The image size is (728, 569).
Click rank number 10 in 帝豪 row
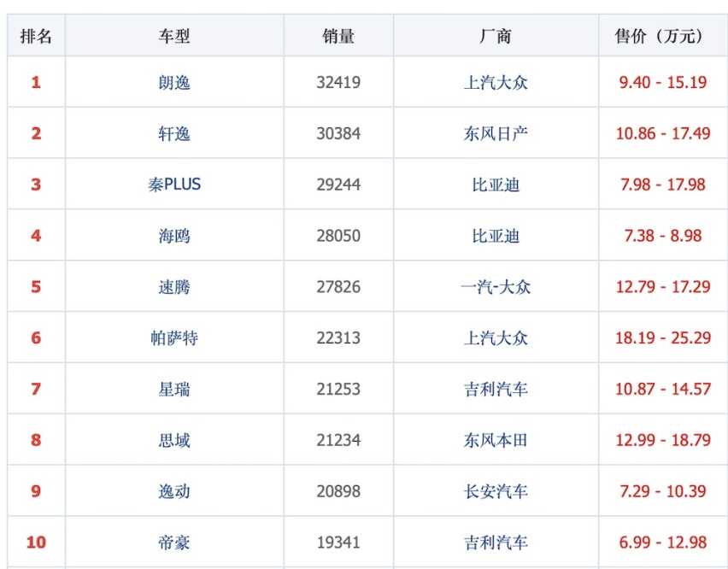36,542
